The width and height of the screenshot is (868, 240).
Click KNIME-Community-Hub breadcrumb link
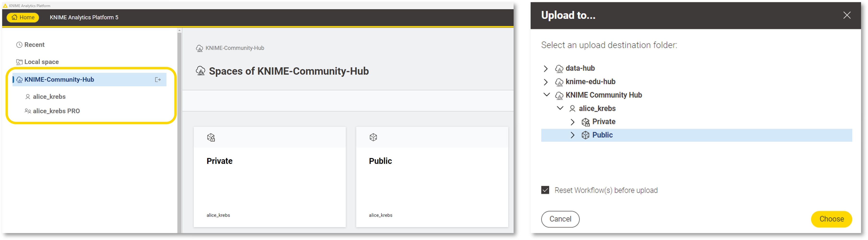tap(235, 48)
